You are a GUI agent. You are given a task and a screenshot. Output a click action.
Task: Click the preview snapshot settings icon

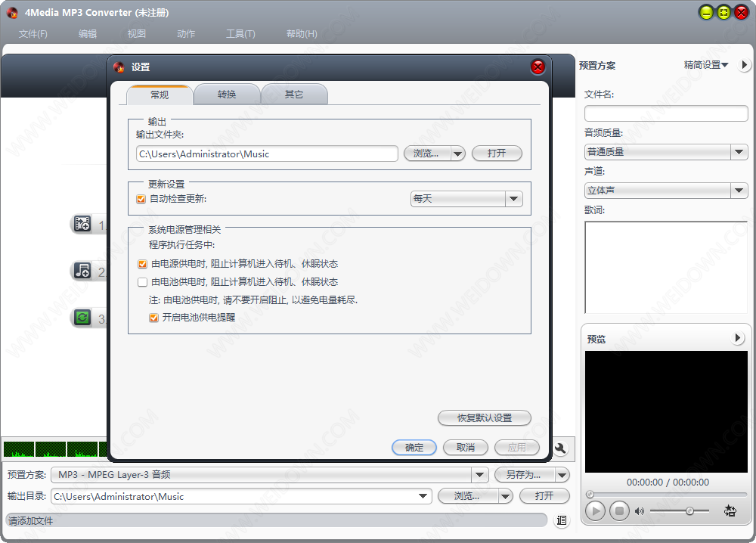(x=730, y=510)
